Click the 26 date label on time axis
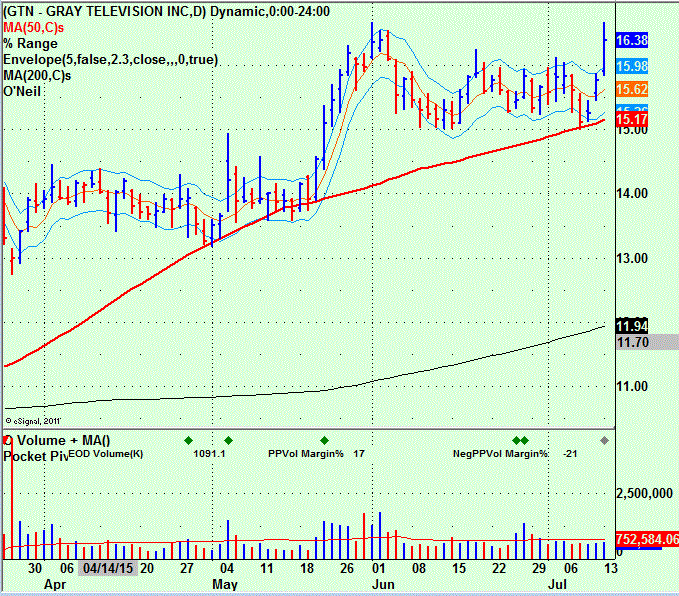 click(347, 568)
